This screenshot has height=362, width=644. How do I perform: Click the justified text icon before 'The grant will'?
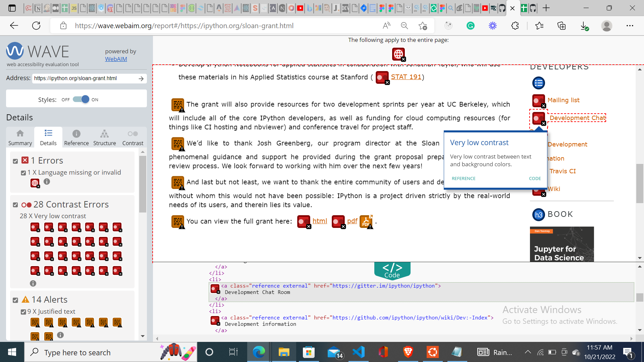[177, 105]
